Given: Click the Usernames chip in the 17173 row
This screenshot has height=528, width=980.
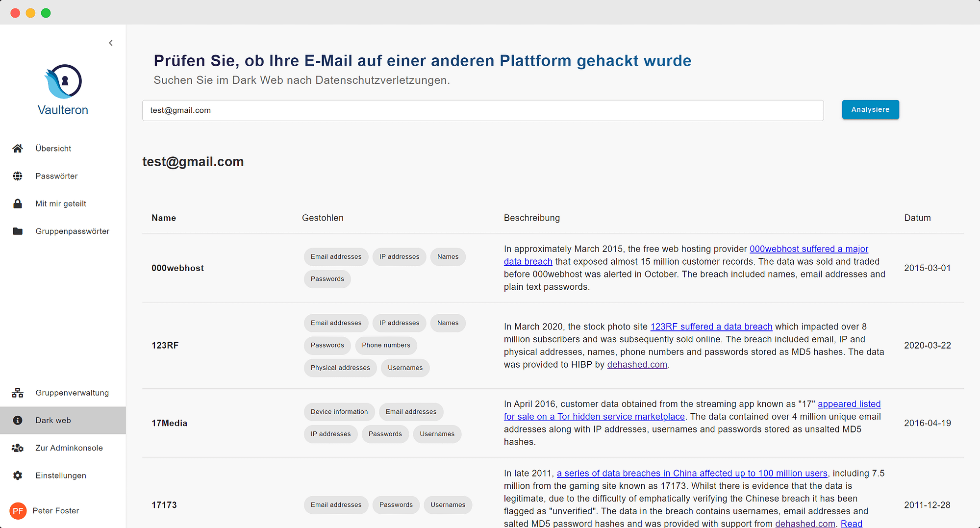Looking at the screenshot, I should point(448,505).
